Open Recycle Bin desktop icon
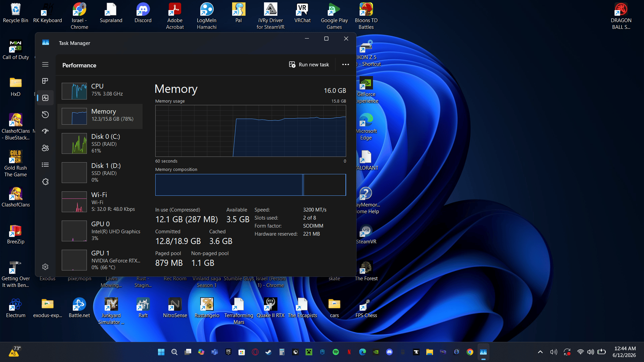Screen dimensions: 644x362 pyautogui.click(x=15, y=13)
